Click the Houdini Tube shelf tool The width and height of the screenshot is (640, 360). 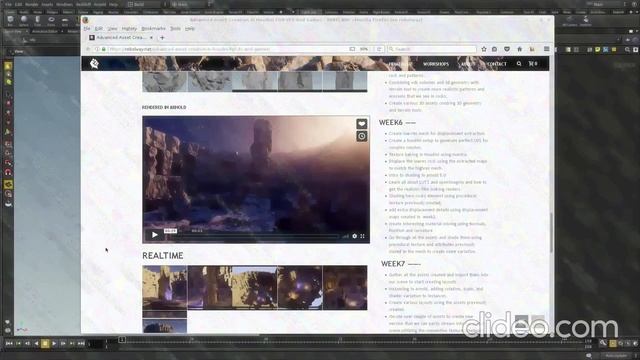(38, 20)
